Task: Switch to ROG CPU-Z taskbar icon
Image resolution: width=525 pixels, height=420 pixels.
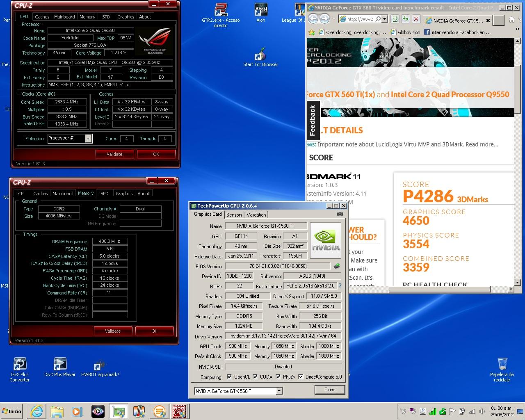Action: 179,411
